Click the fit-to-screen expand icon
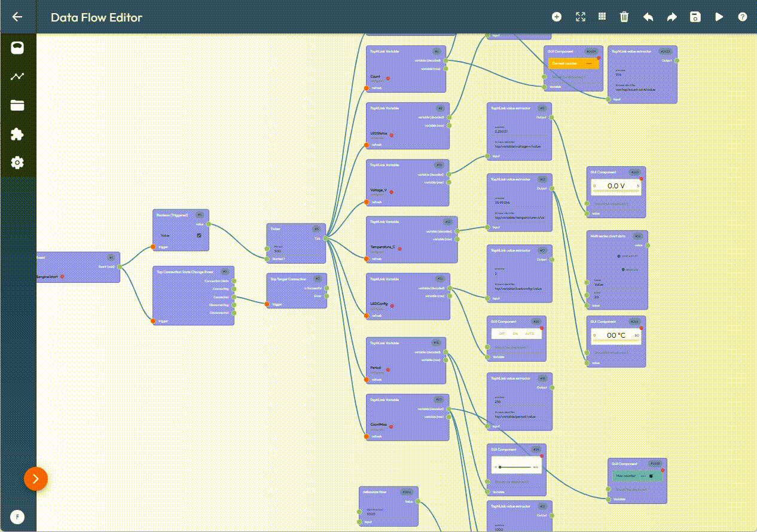 pos(580,17)
